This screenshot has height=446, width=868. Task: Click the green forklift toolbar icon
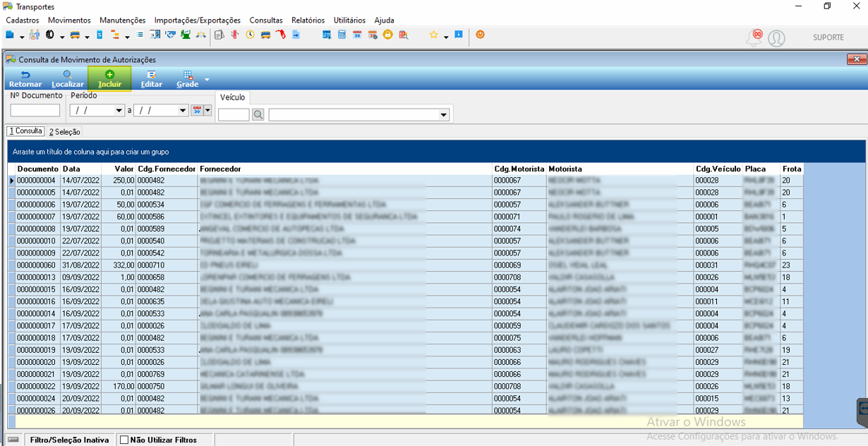pyautogui.click(x=185, y=35)
